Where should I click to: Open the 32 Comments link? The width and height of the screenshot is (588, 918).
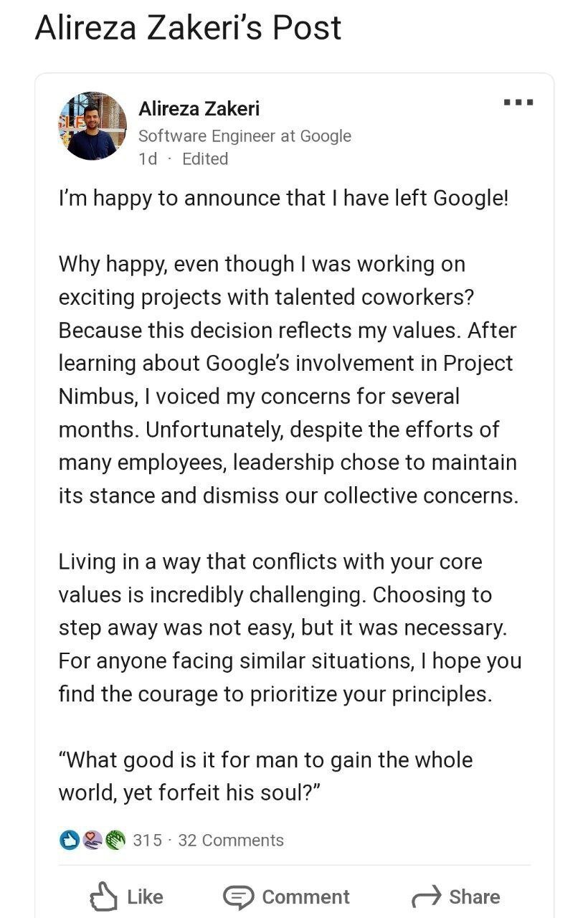[231, 840]
